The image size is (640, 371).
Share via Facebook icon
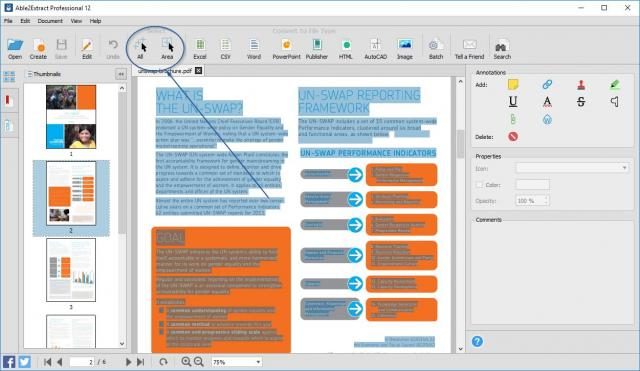click(x=9, y=362)
